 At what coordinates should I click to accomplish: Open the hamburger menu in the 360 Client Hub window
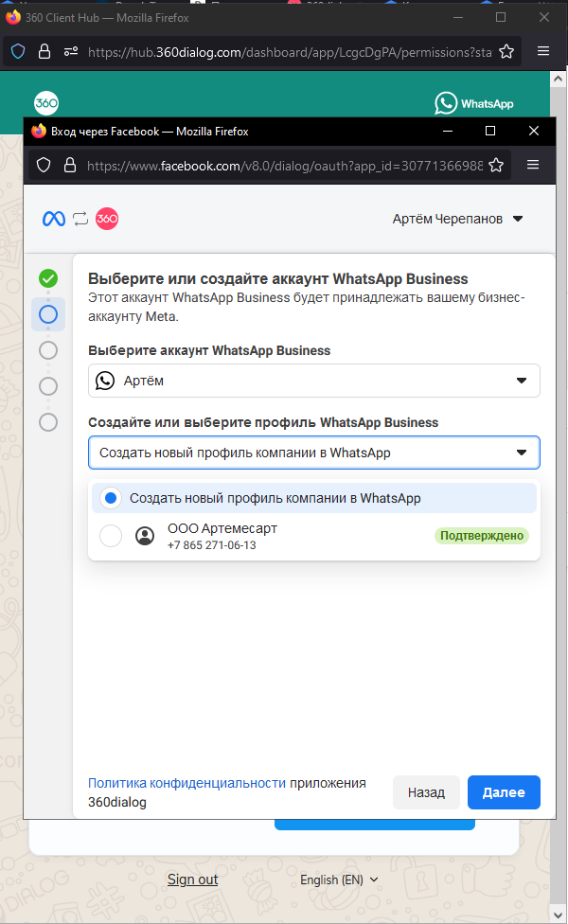click(x=543, y=51)
